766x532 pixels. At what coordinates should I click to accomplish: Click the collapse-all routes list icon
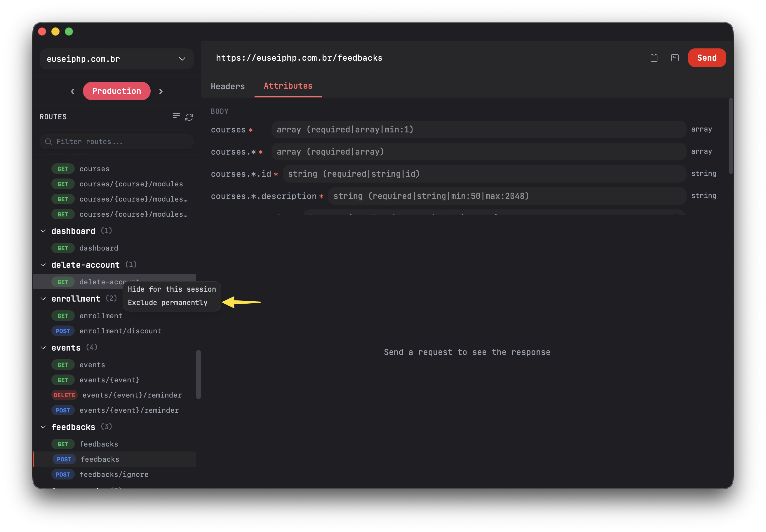point(176,116)
